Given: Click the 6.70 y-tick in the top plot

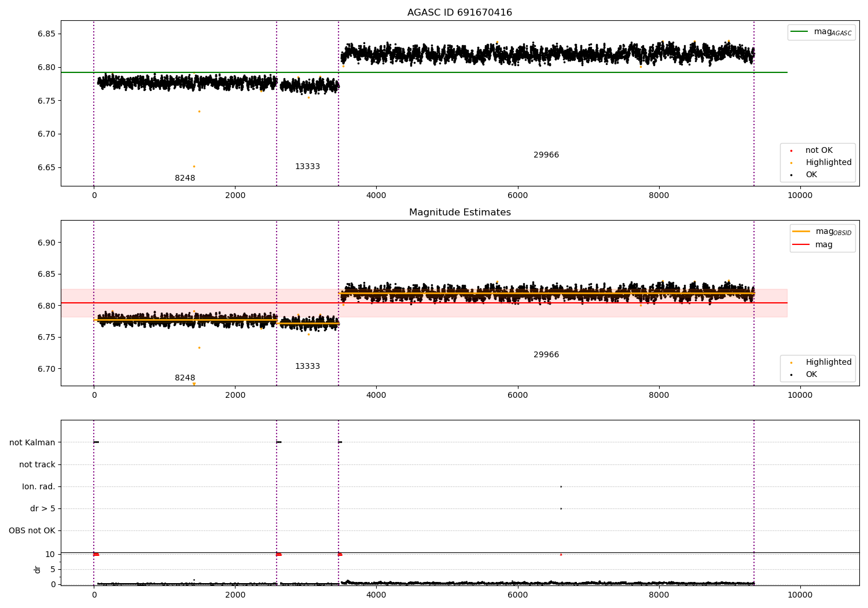Looking at the screenshot, I should 46,134.
